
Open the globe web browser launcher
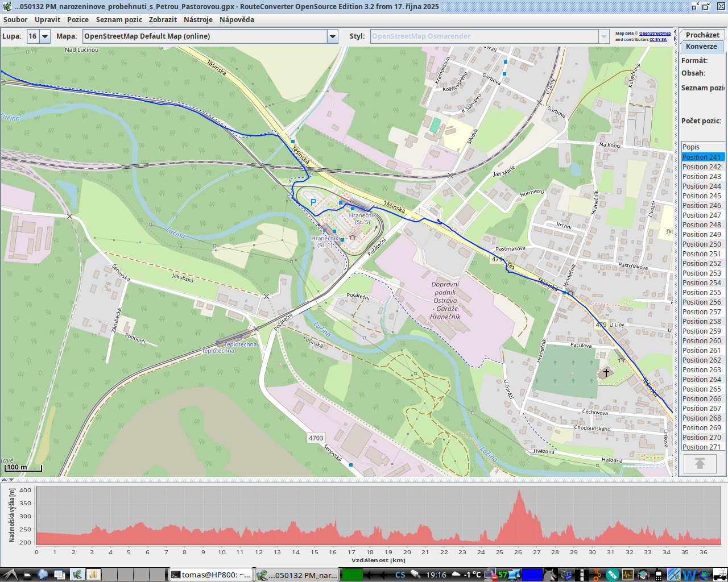point(43,575)
